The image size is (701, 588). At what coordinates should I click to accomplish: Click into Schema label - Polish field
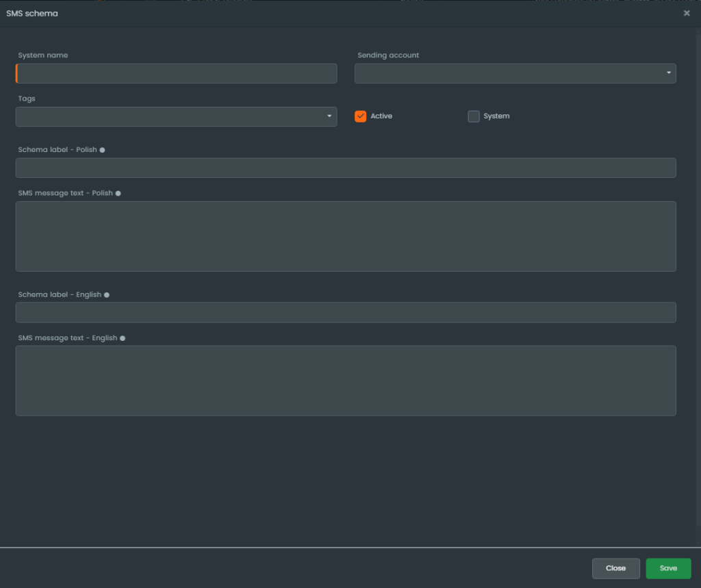pyautogui.click(x=346, y=168)
